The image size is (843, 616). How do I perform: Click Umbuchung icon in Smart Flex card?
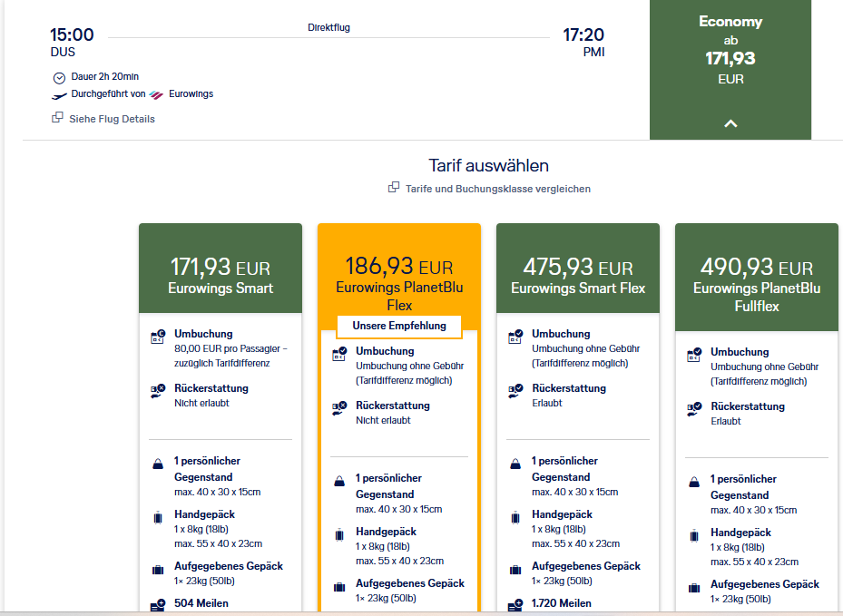click(x=515, y=337)
